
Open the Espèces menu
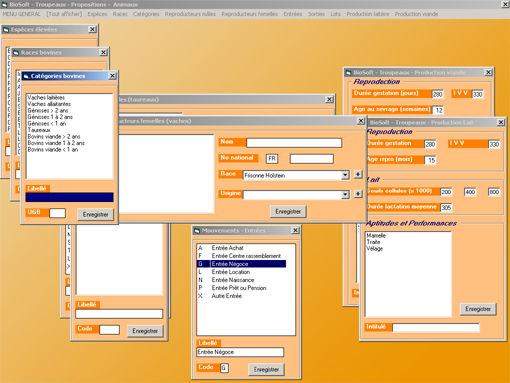coord(97,14)
